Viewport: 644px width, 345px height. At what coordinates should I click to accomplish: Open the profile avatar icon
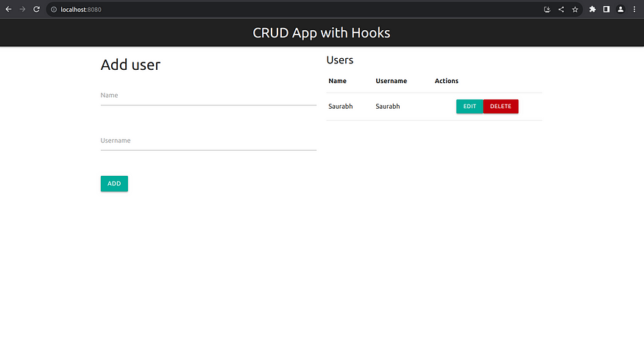620,9
